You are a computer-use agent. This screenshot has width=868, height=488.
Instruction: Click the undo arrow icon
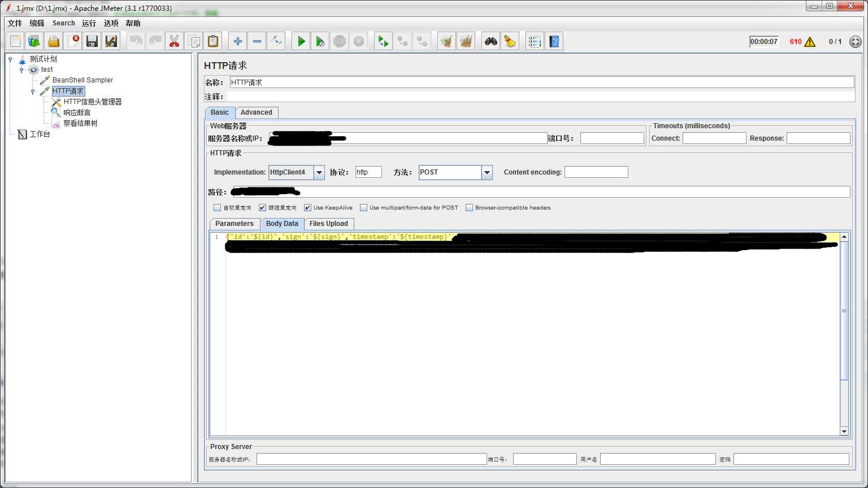pos(136,41)
